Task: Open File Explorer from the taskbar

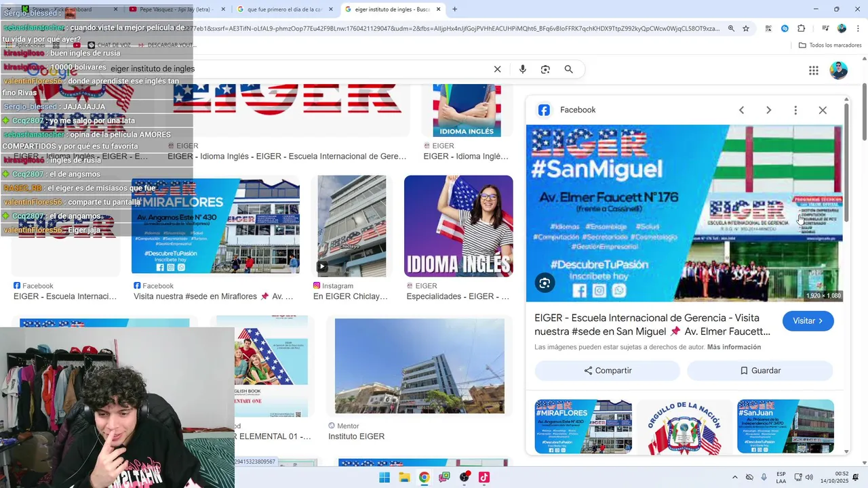Action: pos(404,477)
